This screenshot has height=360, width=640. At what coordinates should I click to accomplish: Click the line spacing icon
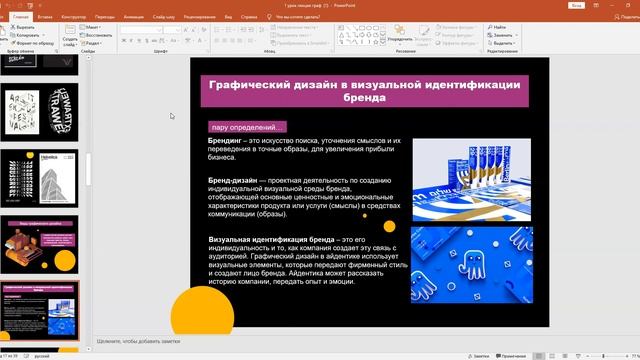point(262,30)
